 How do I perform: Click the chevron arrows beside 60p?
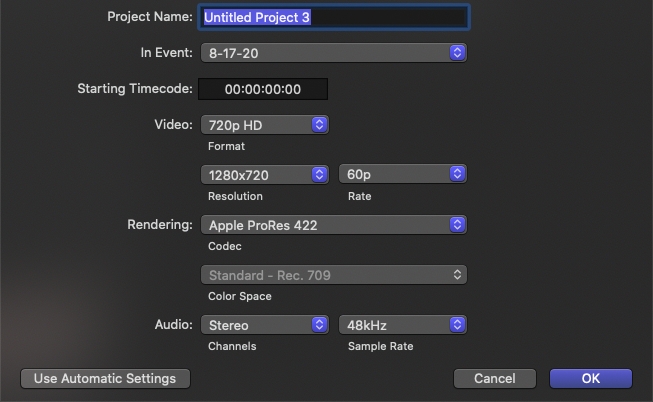pos(457,175)
